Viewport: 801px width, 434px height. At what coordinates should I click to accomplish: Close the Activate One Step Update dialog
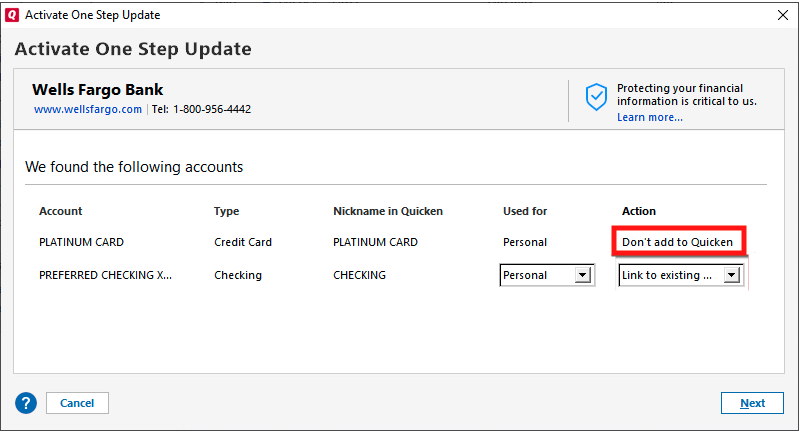[x=783, y=15]
